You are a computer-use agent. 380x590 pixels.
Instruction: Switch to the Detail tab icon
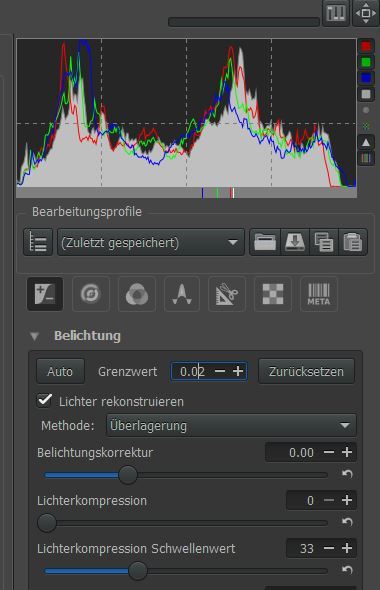point(91,294)
